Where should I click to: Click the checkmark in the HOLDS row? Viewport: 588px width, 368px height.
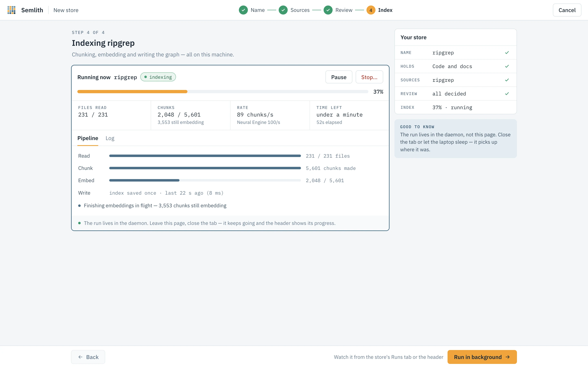[x=507, y=66]
